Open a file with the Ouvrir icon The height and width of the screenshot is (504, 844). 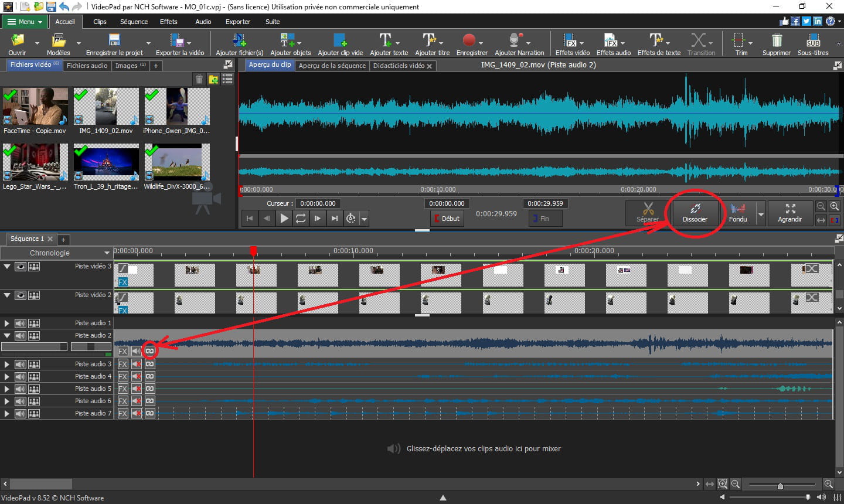pyautogui.click(x=17, y=44)
